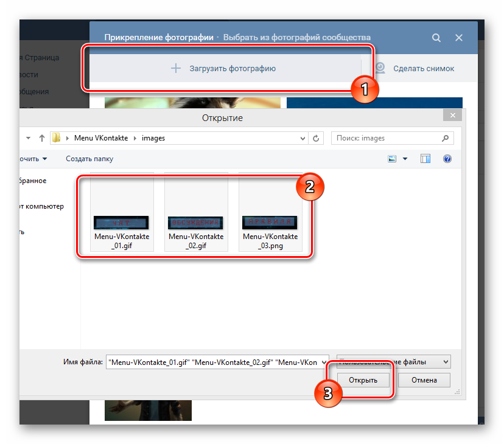Expand the view options dropdown arrow
The image size is (504, 444).
[x=405, y=159]
